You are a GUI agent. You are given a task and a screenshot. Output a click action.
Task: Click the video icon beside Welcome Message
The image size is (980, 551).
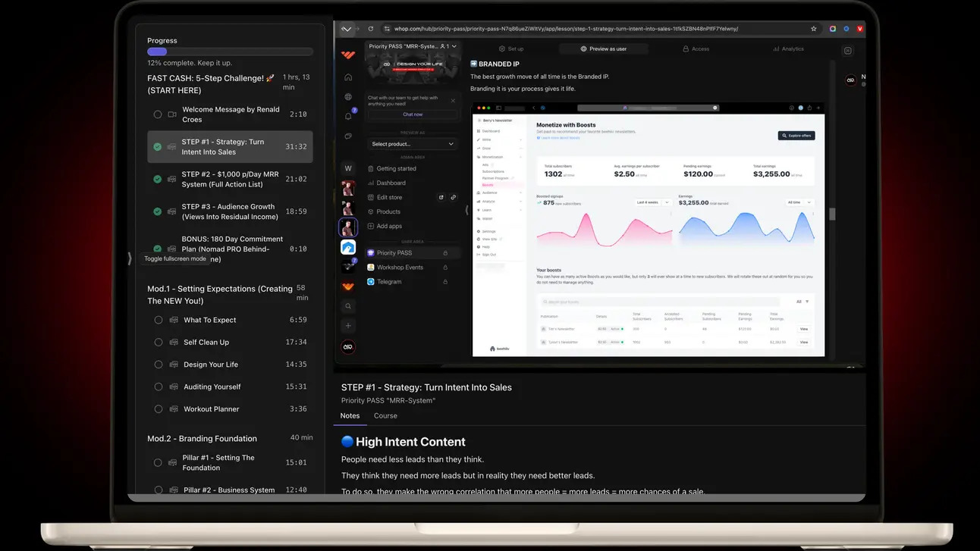(x=172, y=114)
